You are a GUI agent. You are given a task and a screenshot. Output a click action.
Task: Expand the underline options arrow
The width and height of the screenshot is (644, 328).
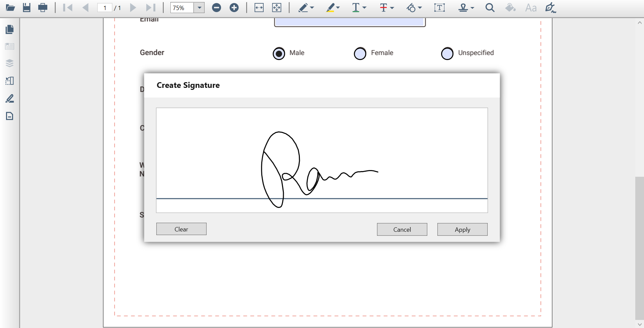coord(364,8)
